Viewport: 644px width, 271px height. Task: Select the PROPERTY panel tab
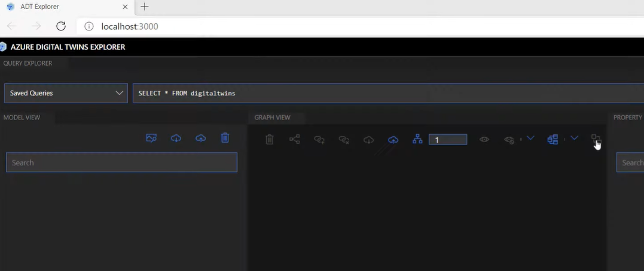628,117
